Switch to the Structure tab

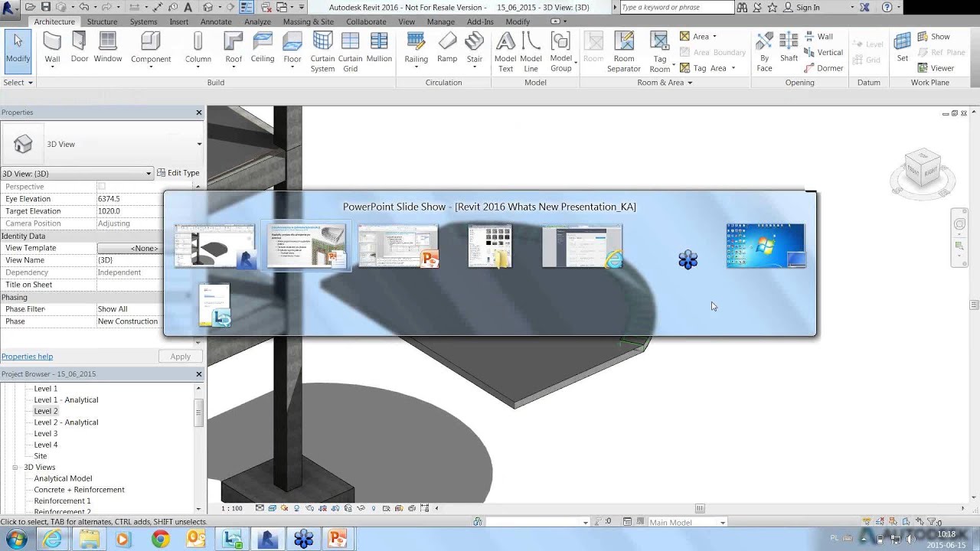pyautogui.click(x=102, y=21)
